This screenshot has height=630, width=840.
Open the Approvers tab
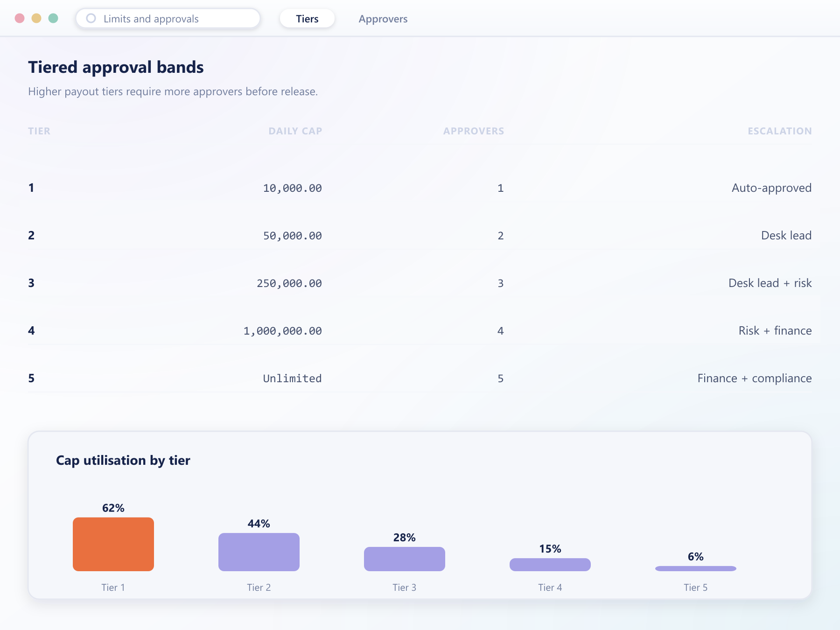383,19
